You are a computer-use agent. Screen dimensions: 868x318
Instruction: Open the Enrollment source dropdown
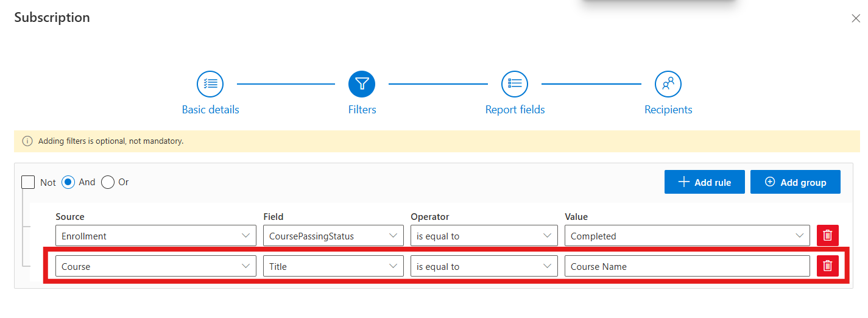[x=155, y=236]
